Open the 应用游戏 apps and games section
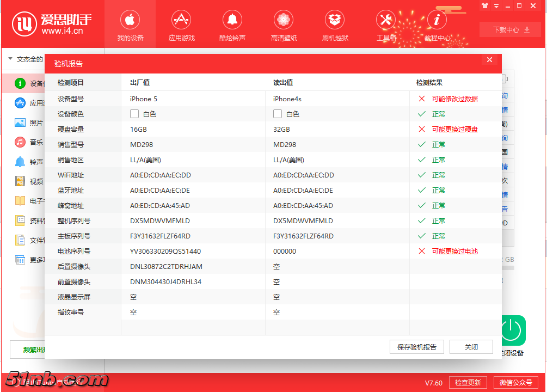 pos(181,26)
